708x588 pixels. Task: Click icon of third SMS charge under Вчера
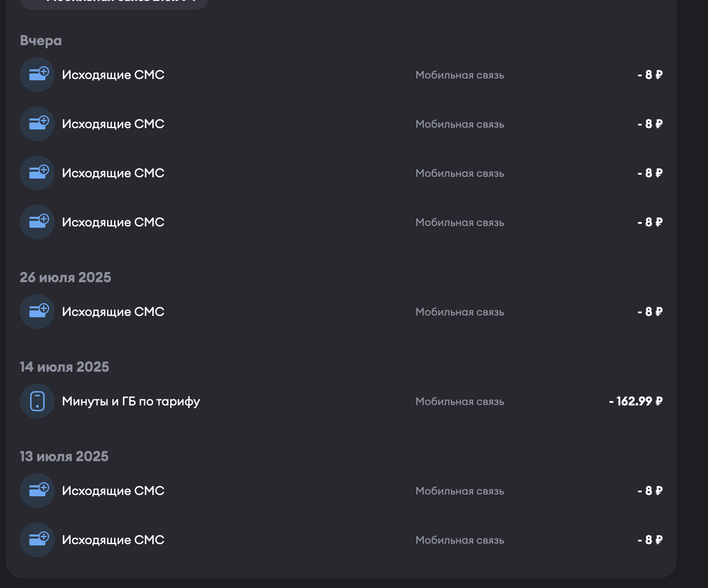tap(37, 173)
